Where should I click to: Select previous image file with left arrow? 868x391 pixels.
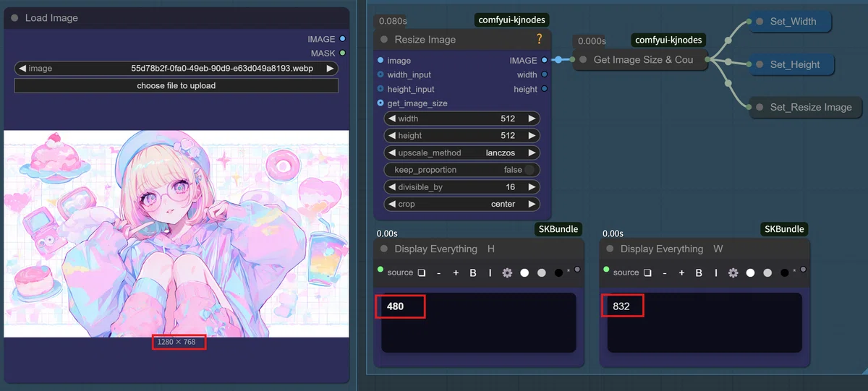(x=22, y=69)
